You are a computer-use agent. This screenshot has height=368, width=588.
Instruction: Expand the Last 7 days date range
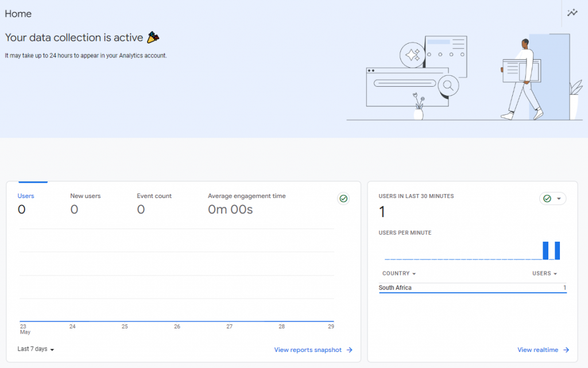coord(36,349)
